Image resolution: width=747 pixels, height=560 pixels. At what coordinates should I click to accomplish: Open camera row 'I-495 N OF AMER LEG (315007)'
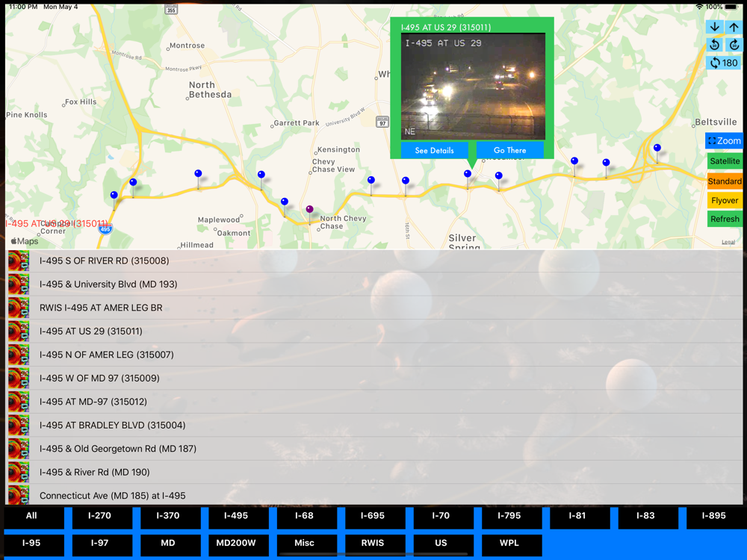pos(374,355)
